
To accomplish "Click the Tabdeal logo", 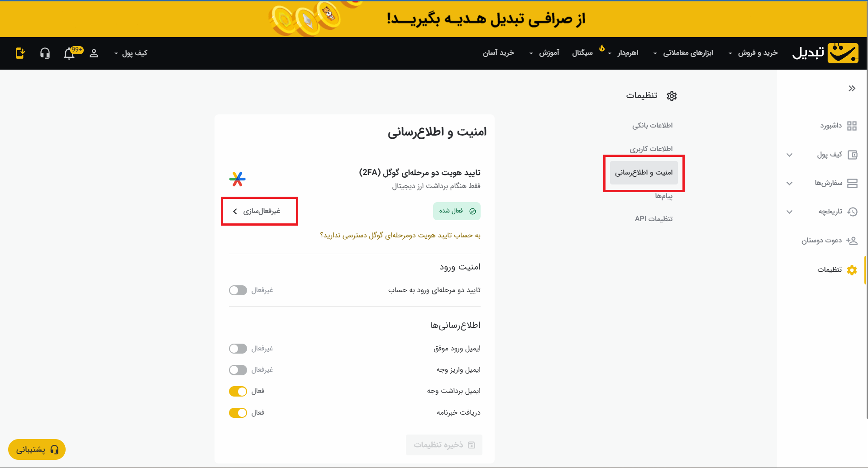I will [825, 53].
